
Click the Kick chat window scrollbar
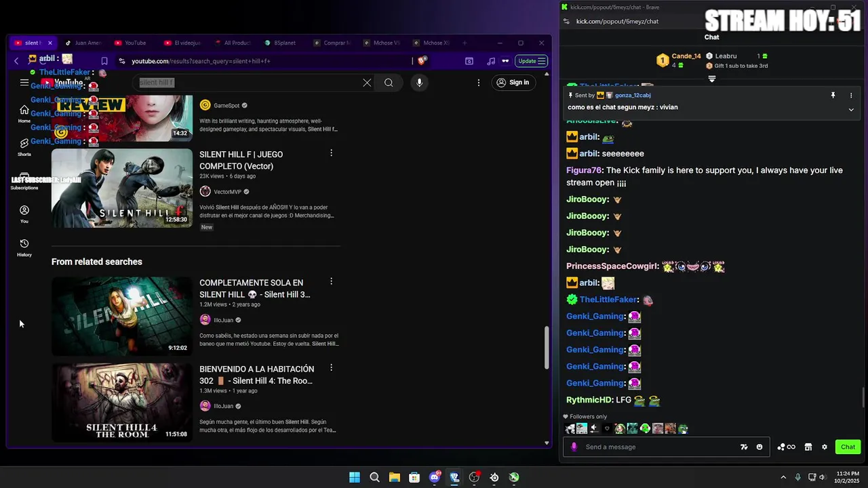point(863,397)
